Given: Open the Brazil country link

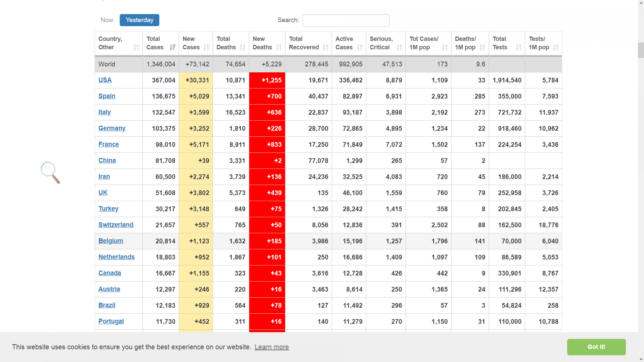Looking at the screenshot, I should pos(107,305).
